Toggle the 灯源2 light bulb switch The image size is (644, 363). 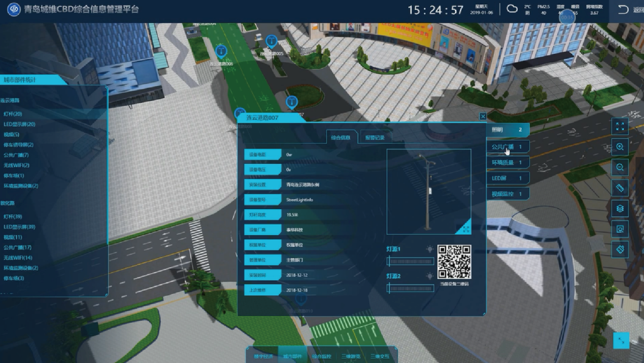click(x=429, y=276)
